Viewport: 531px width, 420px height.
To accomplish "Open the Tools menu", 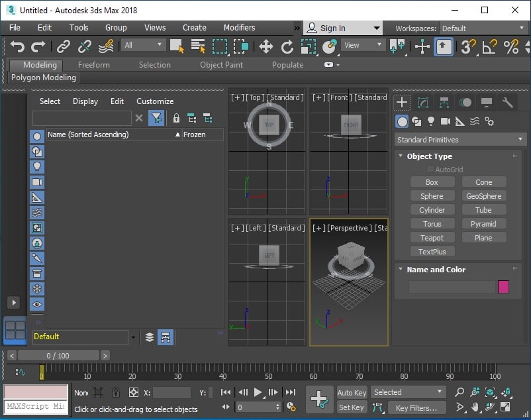I will pos(79,28).
